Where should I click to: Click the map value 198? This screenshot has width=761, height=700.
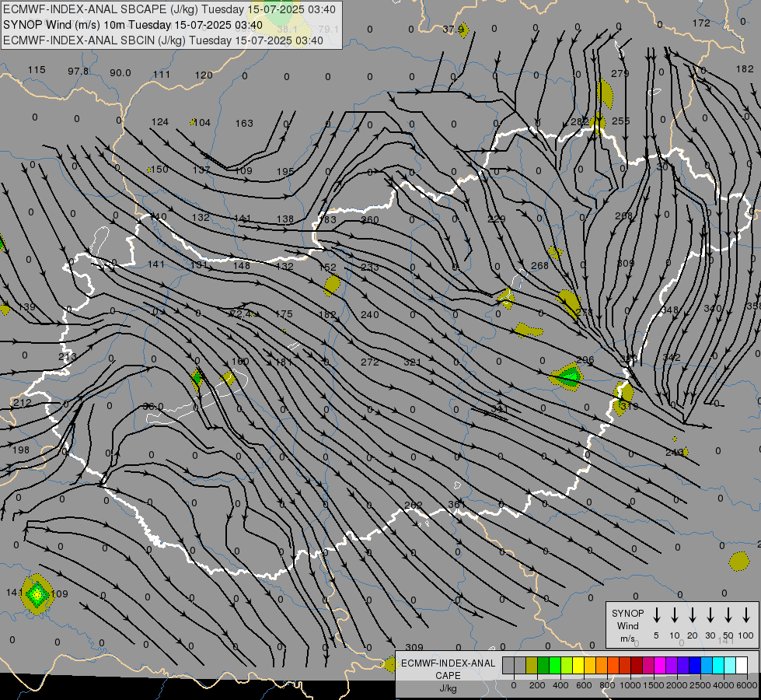click(21, 450)
